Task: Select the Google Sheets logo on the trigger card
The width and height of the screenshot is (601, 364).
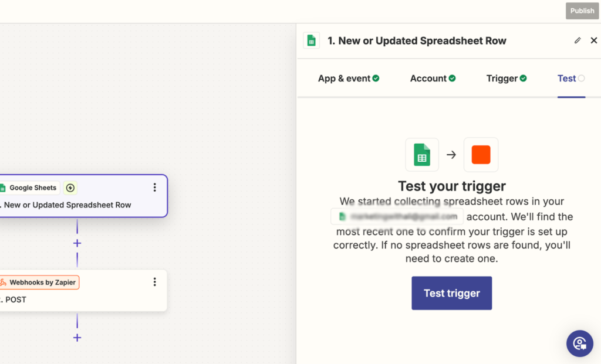Action: (x=6, y=188)
